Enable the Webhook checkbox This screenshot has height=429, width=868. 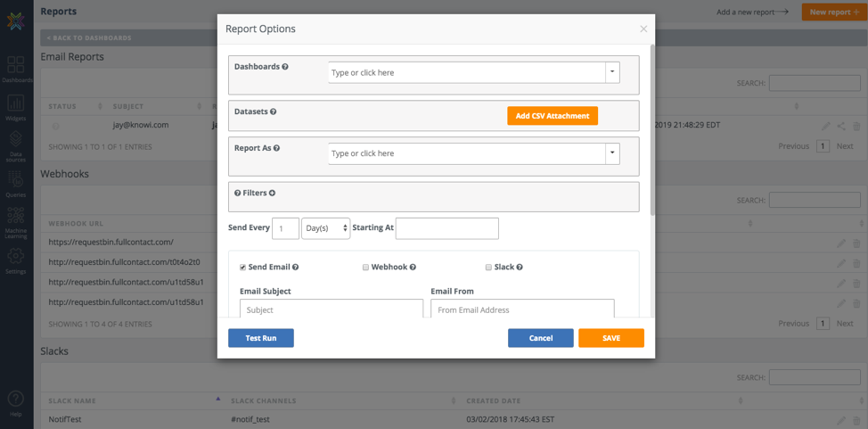point(365,268)
